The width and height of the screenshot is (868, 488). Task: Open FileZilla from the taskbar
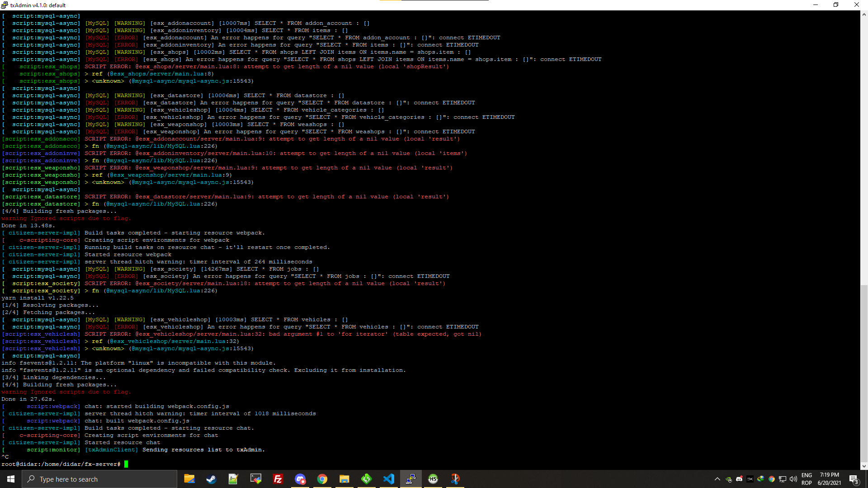coord(278,479)
